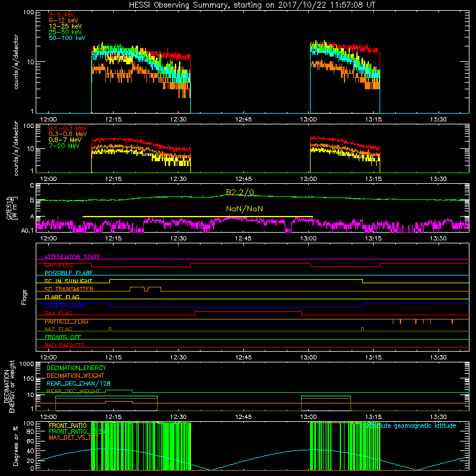Viewport: 476px width, 476px height.
Task: Choose the 0.8-7 MeV legend label
Action: coord(65,140)
